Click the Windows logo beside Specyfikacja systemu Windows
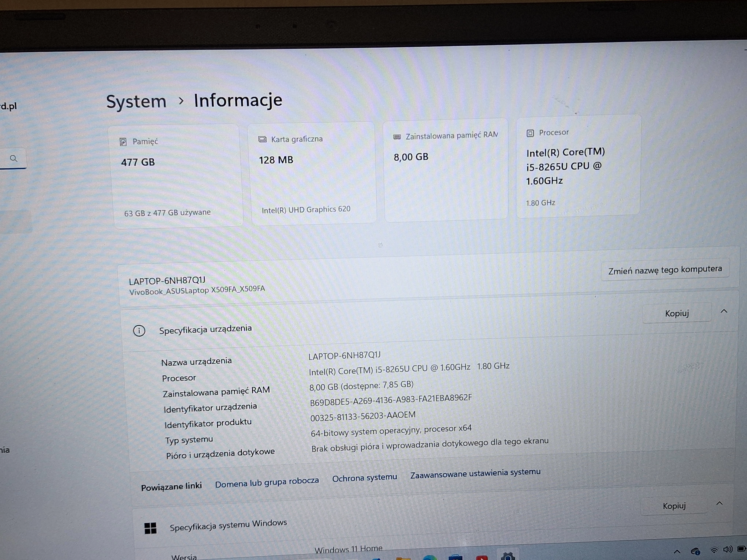The width and height of the screenshot is (747, 560). [150, 528]
